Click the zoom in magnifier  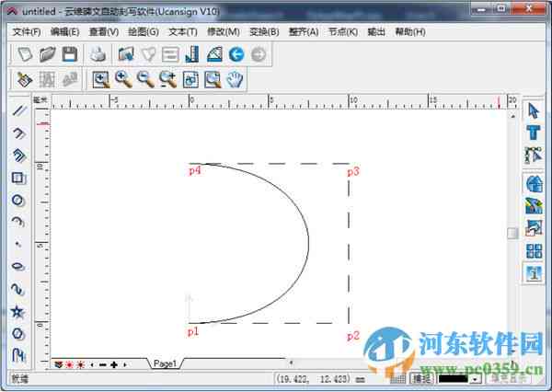[123, 80]
